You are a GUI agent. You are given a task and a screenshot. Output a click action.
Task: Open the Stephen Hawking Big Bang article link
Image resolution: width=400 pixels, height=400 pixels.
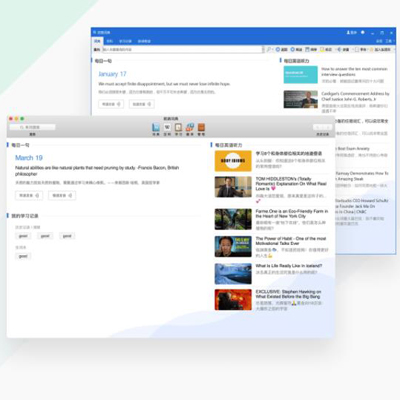288,294
